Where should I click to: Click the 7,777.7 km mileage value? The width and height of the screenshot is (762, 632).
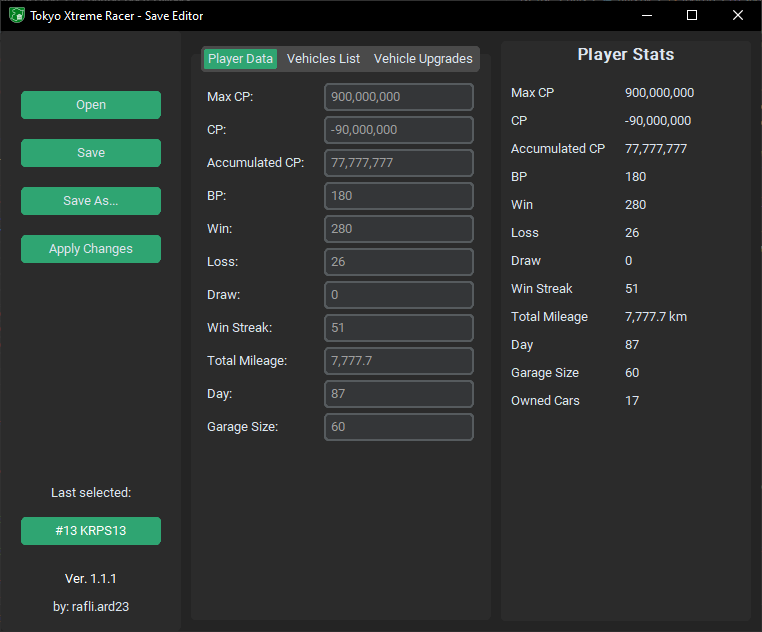tap(656, 317)
